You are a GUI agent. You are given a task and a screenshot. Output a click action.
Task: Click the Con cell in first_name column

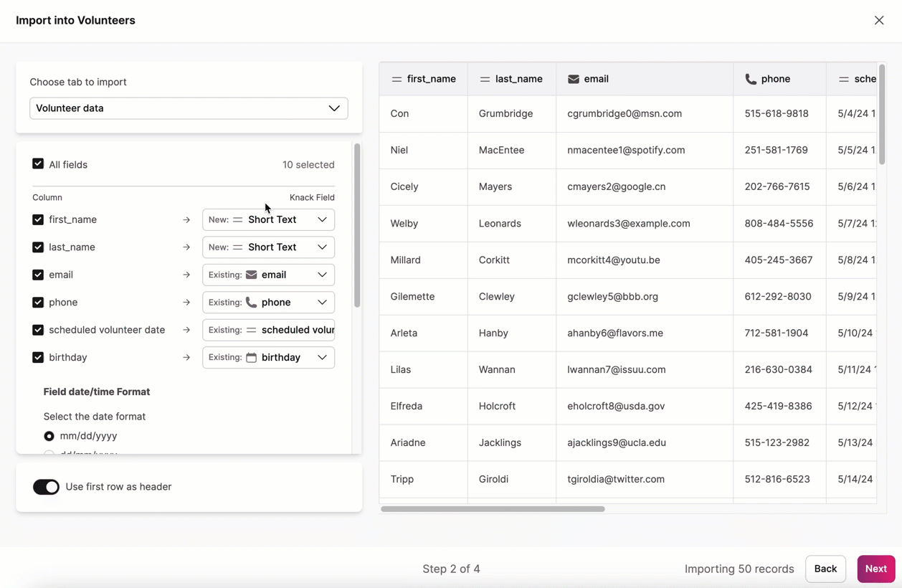coord(399,113)
